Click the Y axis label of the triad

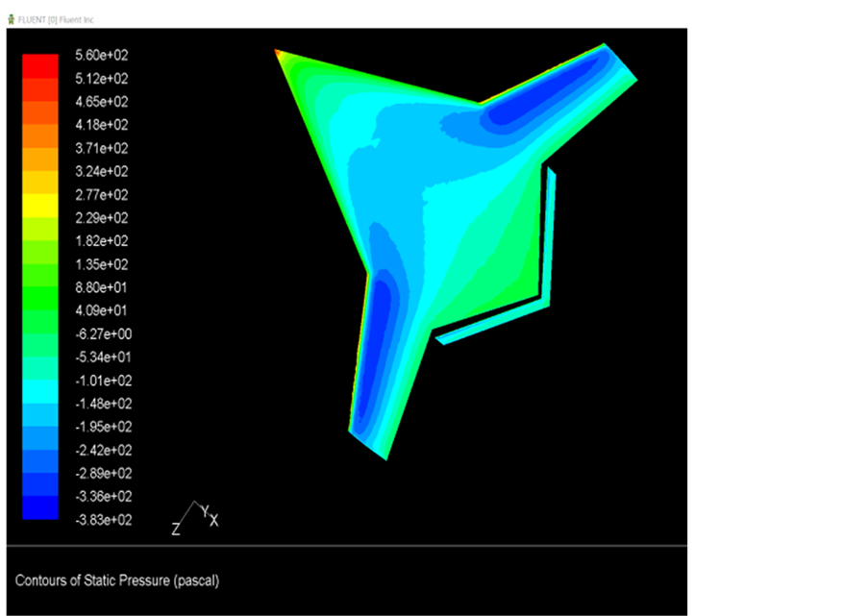coord(205,509)
